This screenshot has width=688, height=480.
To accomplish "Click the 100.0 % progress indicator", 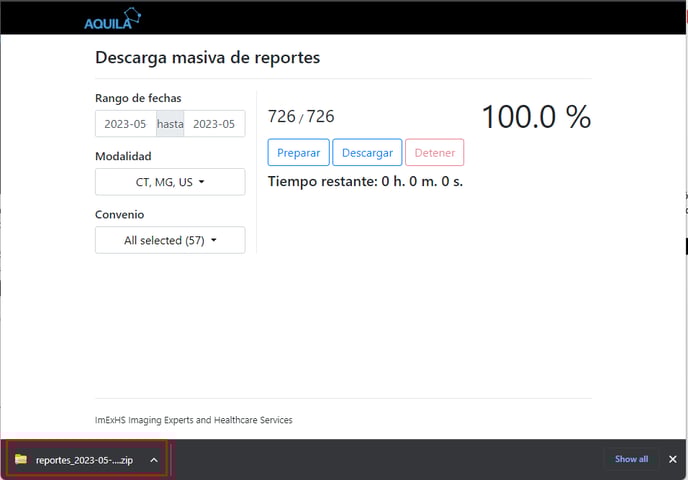I will click(x=536, y=117).
